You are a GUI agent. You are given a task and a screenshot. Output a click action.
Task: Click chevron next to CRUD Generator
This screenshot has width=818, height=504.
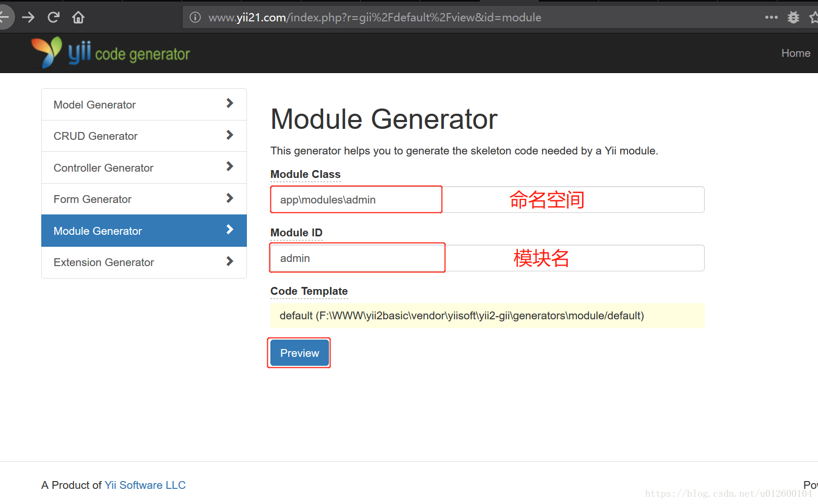(x=230, y=135)
